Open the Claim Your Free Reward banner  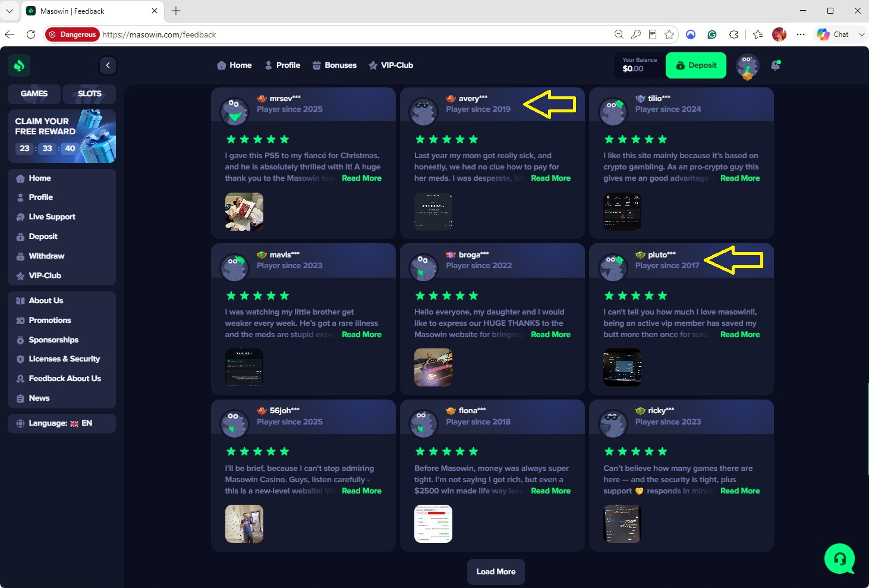click(x=62, y=136)
